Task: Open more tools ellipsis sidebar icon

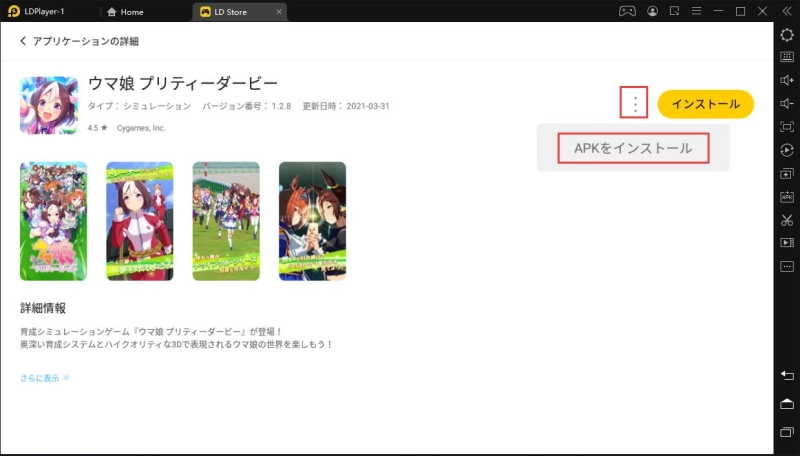Action: pos(787,266)
